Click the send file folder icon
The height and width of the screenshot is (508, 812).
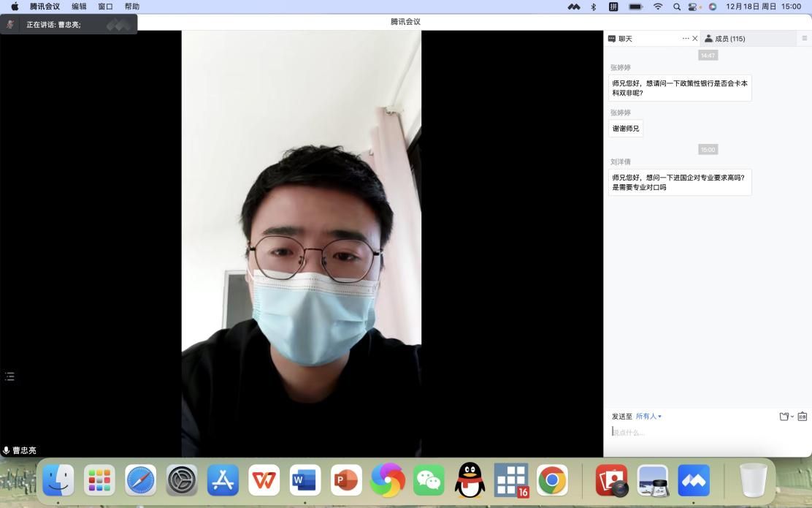783,417
